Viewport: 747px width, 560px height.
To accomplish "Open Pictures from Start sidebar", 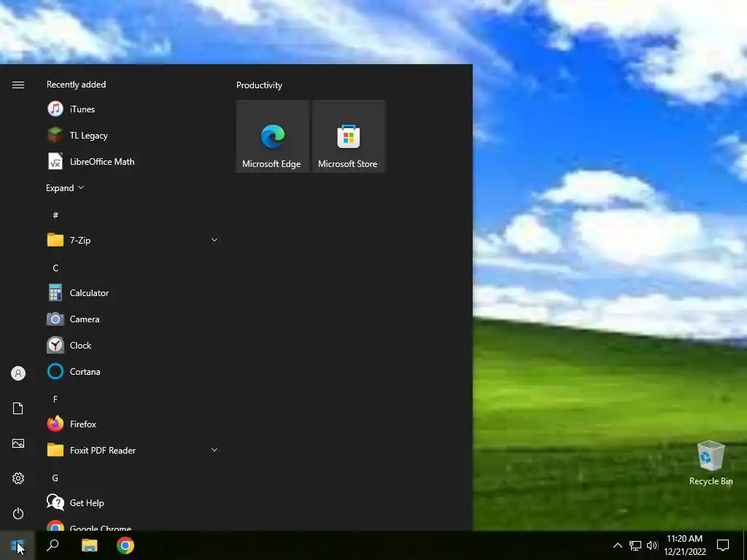I will click(18, 443).
